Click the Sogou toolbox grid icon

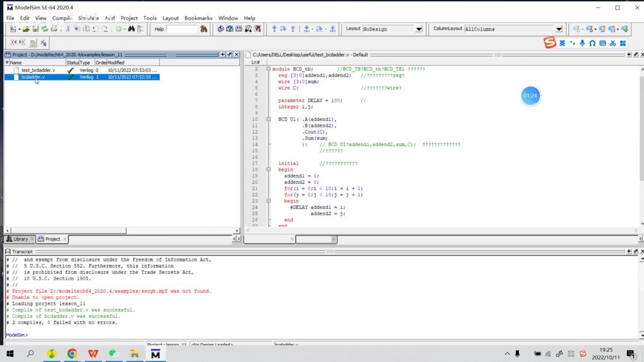tap(623, 43)
